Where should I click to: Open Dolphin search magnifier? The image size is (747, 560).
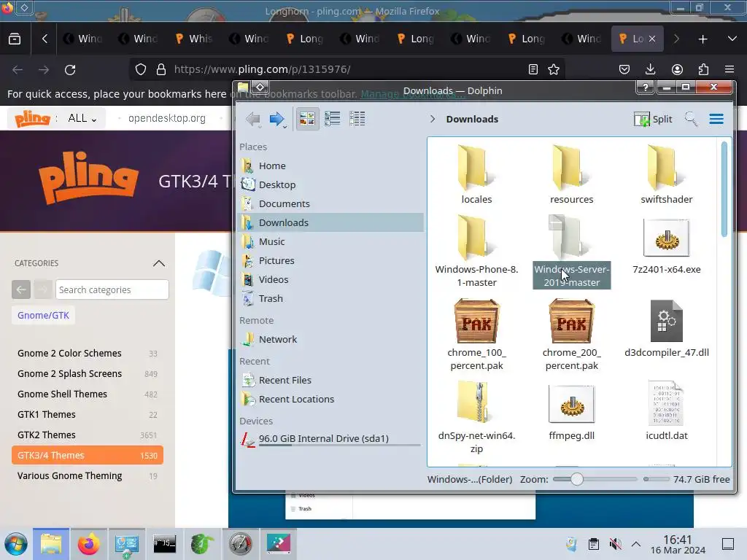point(691,119)
